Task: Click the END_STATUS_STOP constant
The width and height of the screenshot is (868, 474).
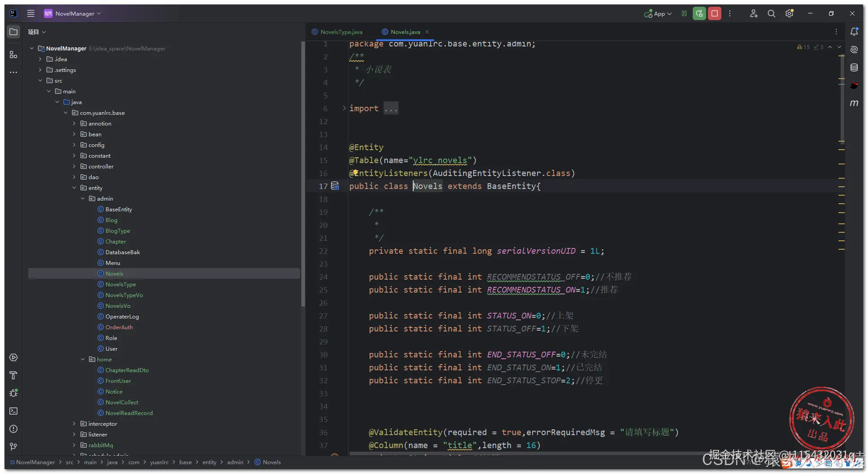Action: pos(524,380)
